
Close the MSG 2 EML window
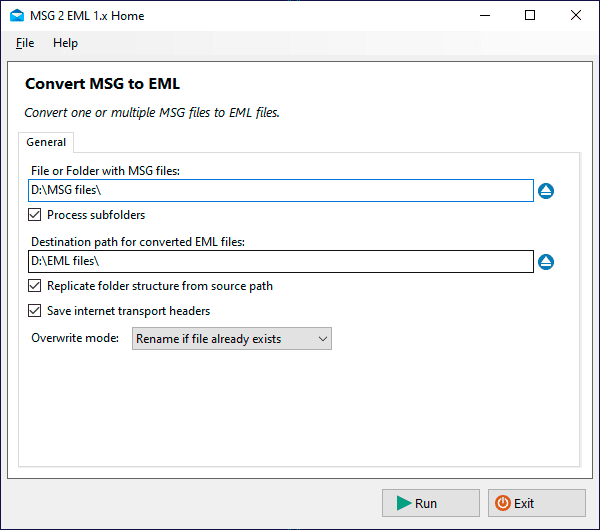tap(576, 15)
